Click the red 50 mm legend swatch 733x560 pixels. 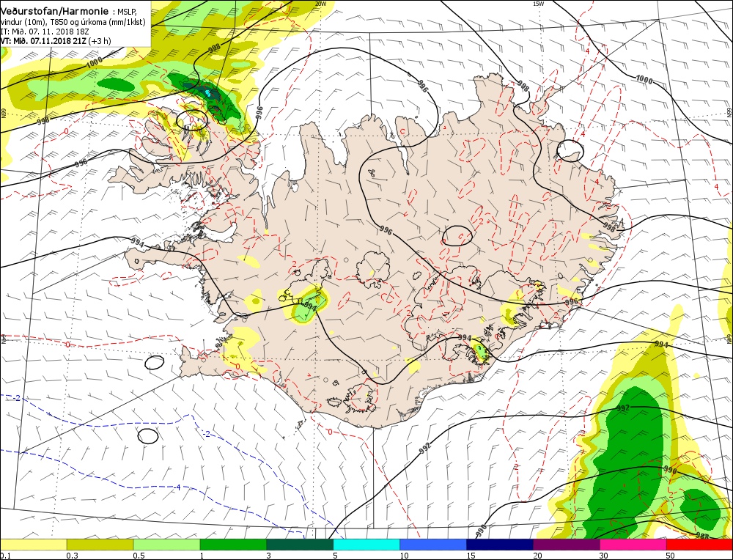point(699,545)
